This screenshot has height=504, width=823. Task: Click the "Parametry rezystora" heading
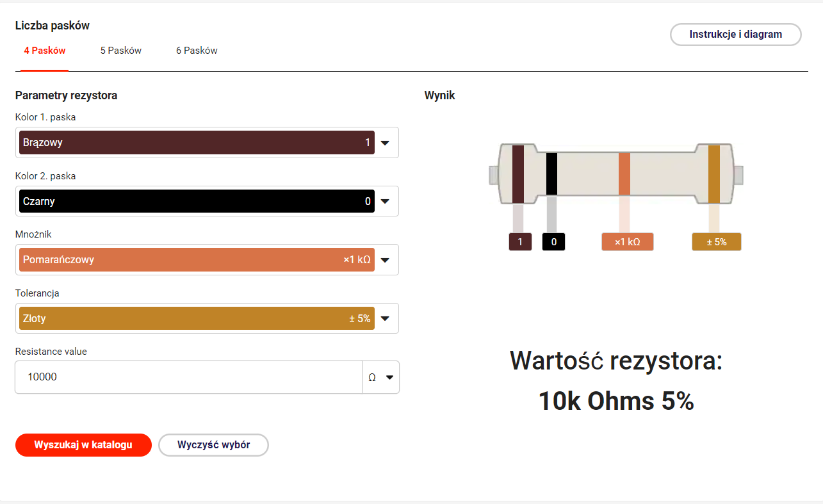tap(66, 95)
